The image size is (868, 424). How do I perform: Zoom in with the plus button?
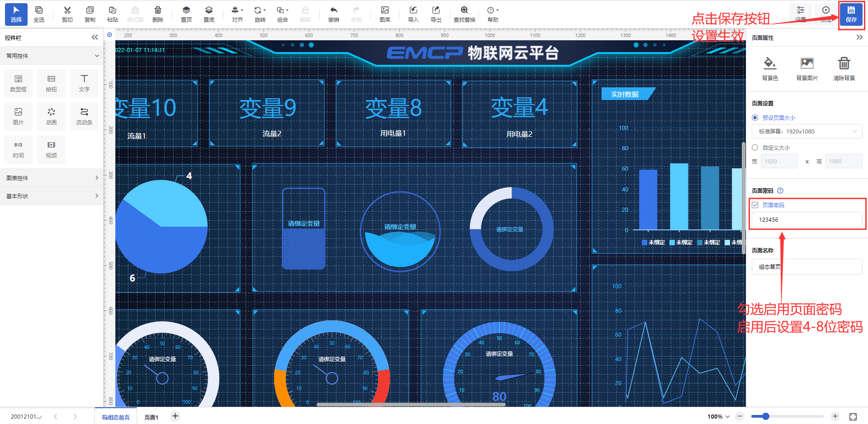(835, 416)
